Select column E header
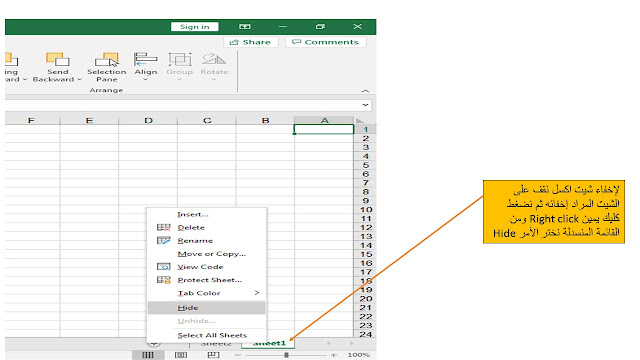The image size is (640, 360). (x=89, y=120)
